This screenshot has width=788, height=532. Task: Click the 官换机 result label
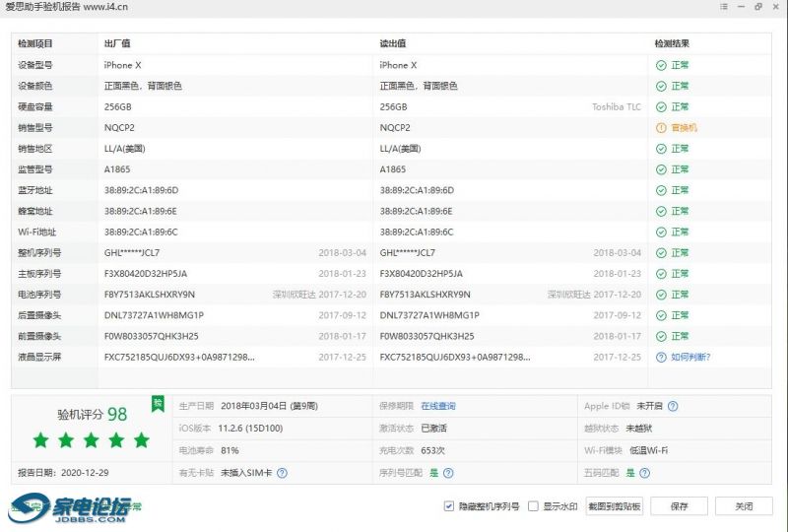click(x=684, y=128)
